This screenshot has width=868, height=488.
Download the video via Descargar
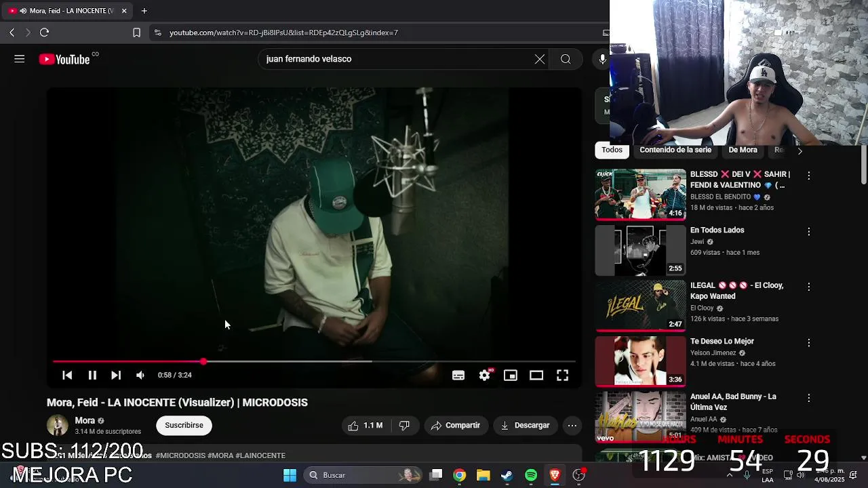(x=526, y=425)
